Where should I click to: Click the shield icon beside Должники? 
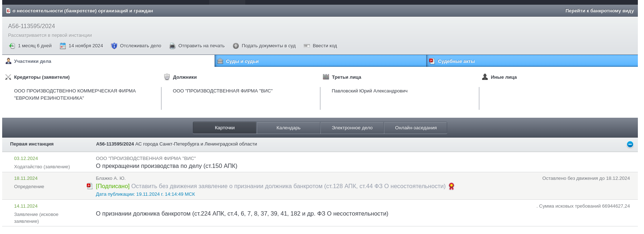point(167,77)
